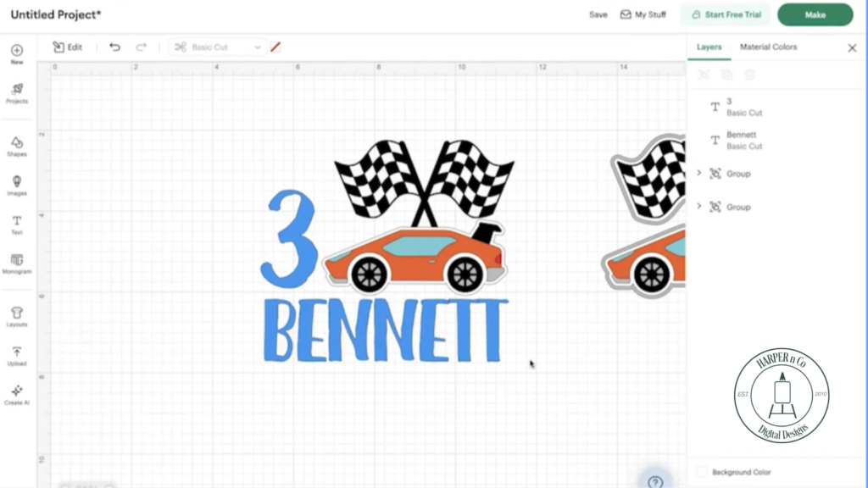Viewport: 868px width, 488px height.
Task: Switch to the Material Colors tab
Action: (x=768, y=47)
